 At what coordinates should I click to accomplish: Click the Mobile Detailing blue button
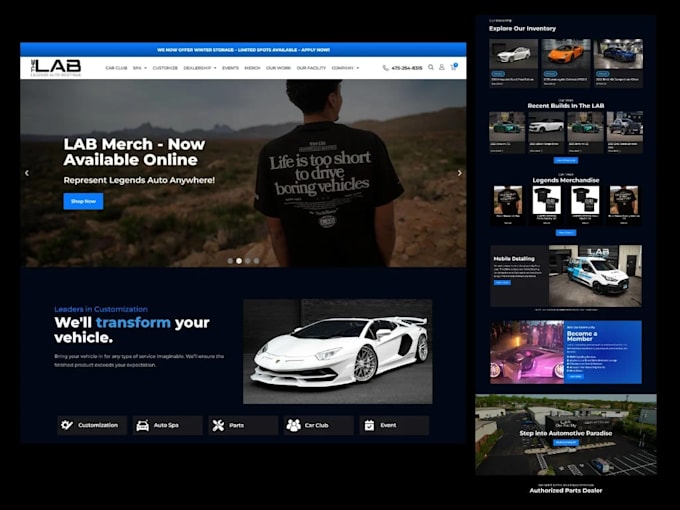(502, 283)
